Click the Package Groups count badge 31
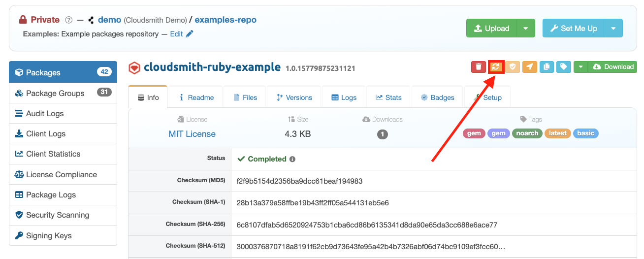 (104, 92)
